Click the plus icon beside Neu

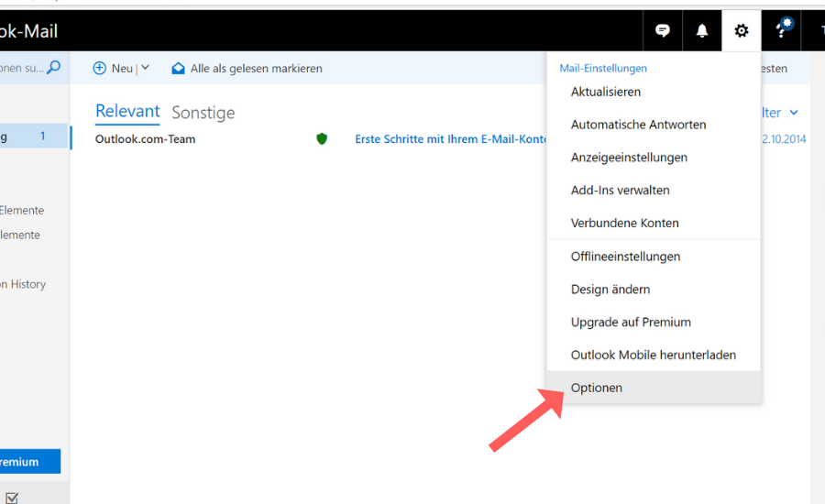[x=100, y=69]
